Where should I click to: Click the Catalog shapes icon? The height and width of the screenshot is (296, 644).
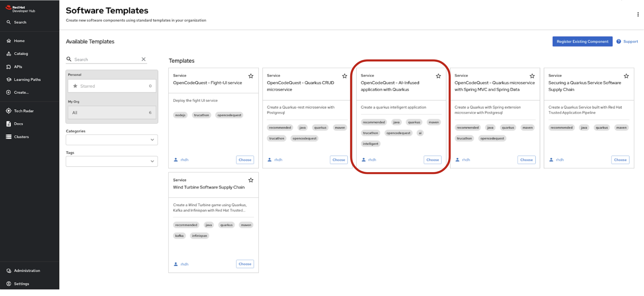[9, 54]
